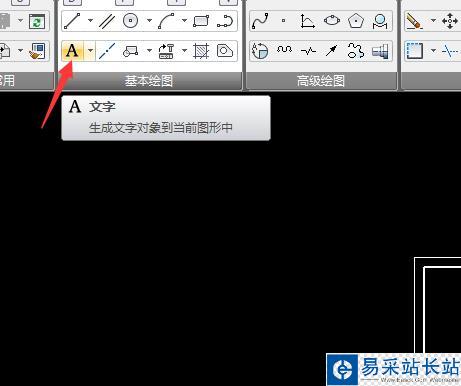Click the rectangle-with-circle tool icon

tap(130, 51)
